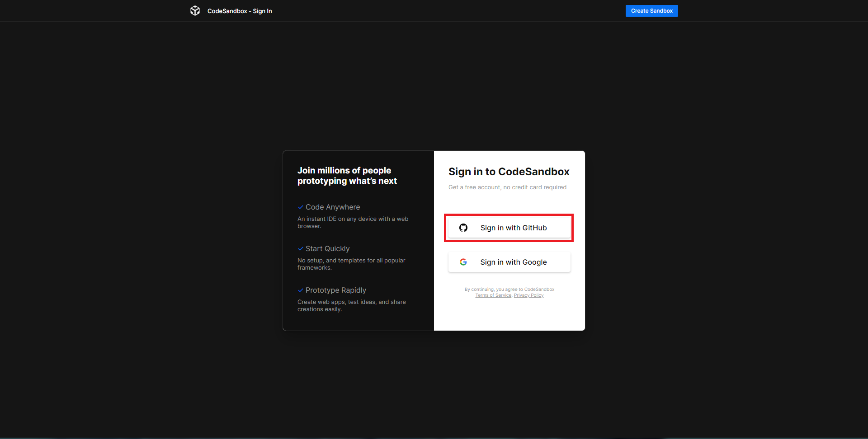Click 'Create web apps, test ideas' description

352,305
